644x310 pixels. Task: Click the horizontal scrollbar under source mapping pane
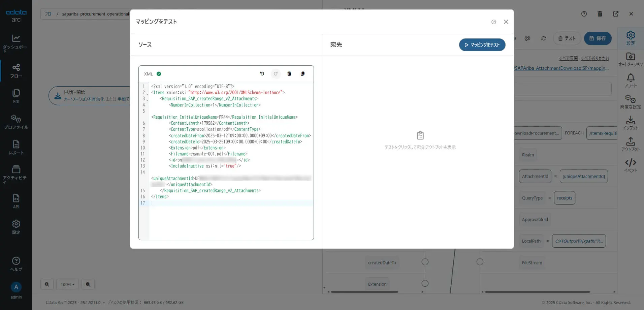(x=364, y=292)
